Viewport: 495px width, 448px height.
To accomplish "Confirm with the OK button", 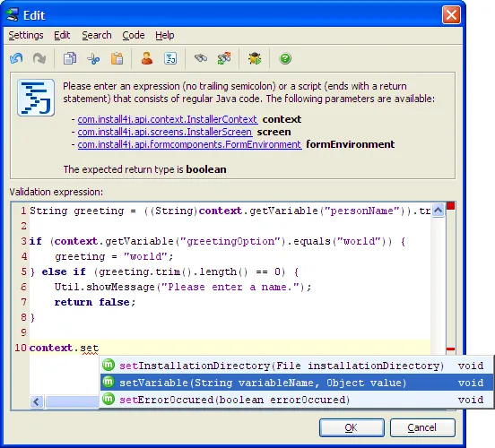I will (352, 427).
